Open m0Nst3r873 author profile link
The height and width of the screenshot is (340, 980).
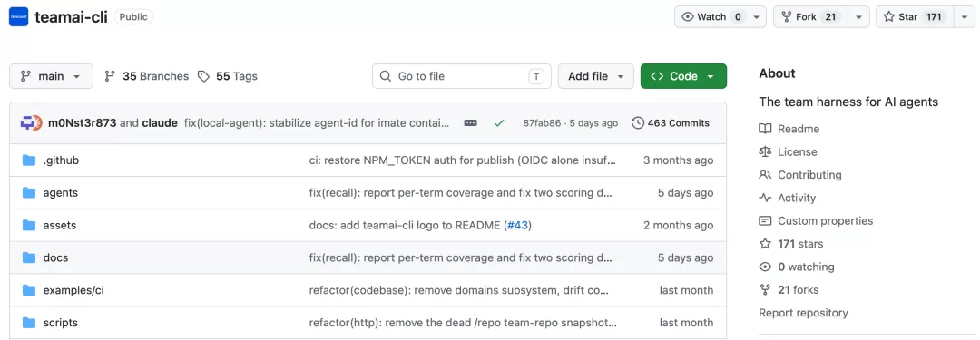[x=83, y=123]
